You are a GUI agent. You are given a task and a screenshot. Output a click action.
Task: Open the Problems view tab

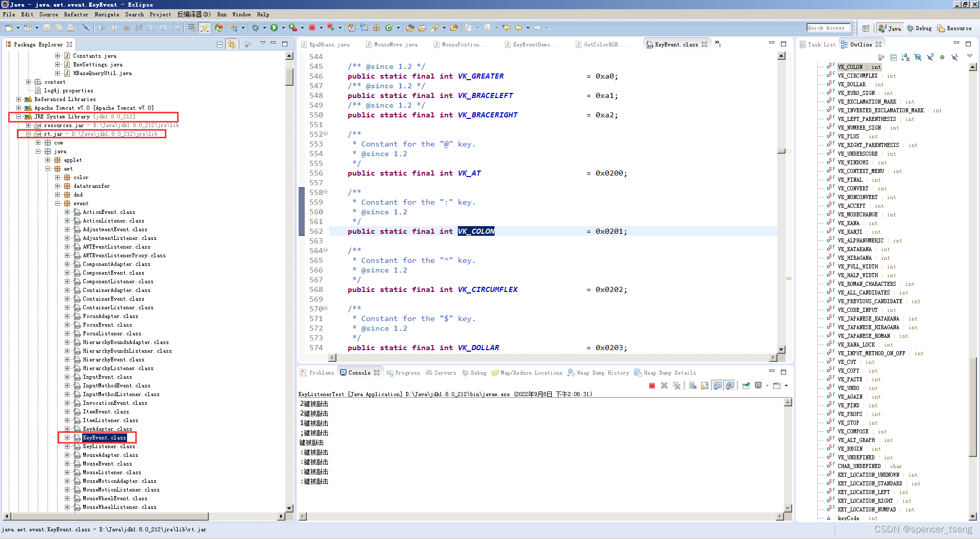321,373
